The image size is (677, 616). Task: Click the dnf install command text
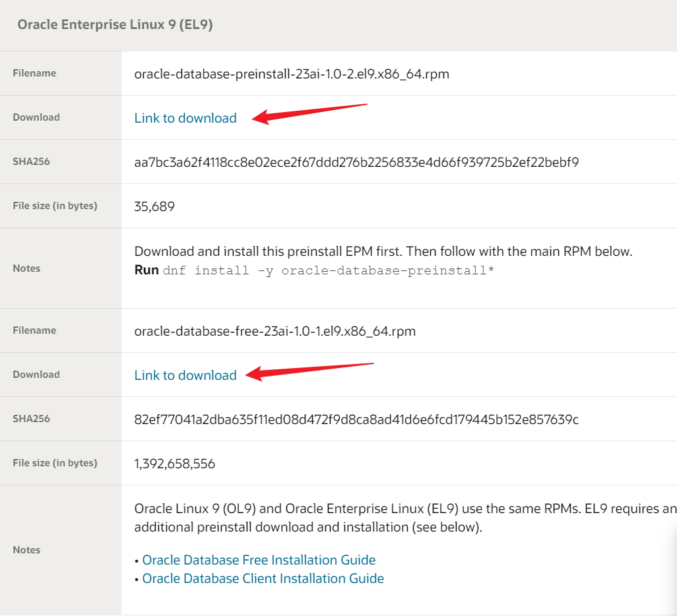click(x=329, y=270)
